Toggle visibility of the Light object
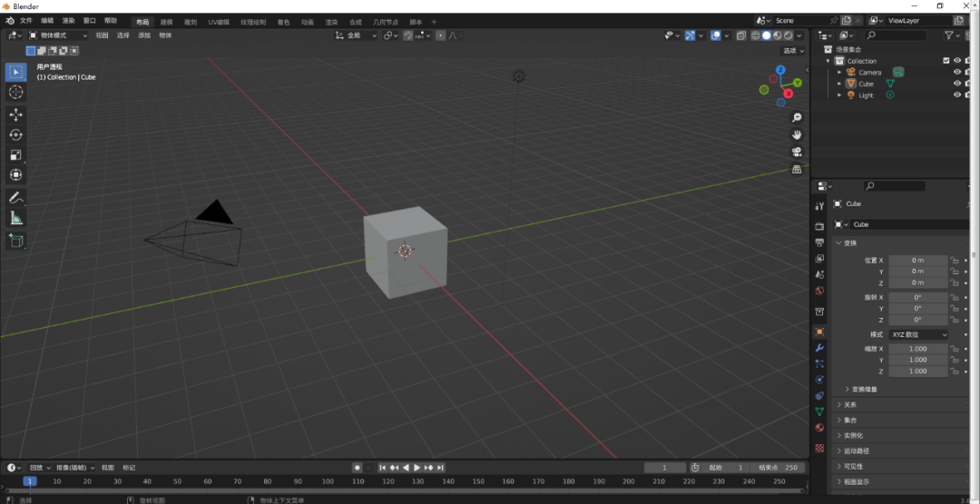 (x=956, y=95)
